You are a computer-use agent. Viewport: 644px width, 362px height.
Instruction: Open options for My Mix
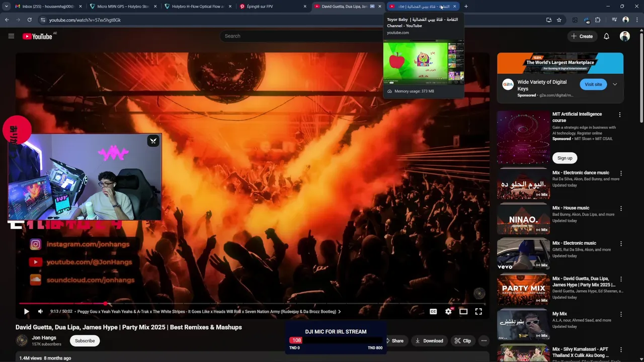pyautogui.click(x=621, y=314)
